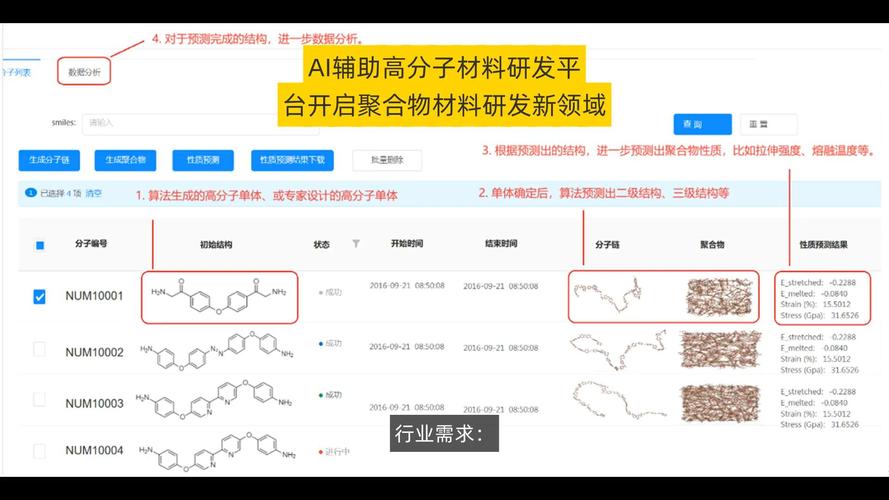Check the NUM10004 row checkbox
The width and height of the screenshot is (889, 500).
(x=39, y=451)
